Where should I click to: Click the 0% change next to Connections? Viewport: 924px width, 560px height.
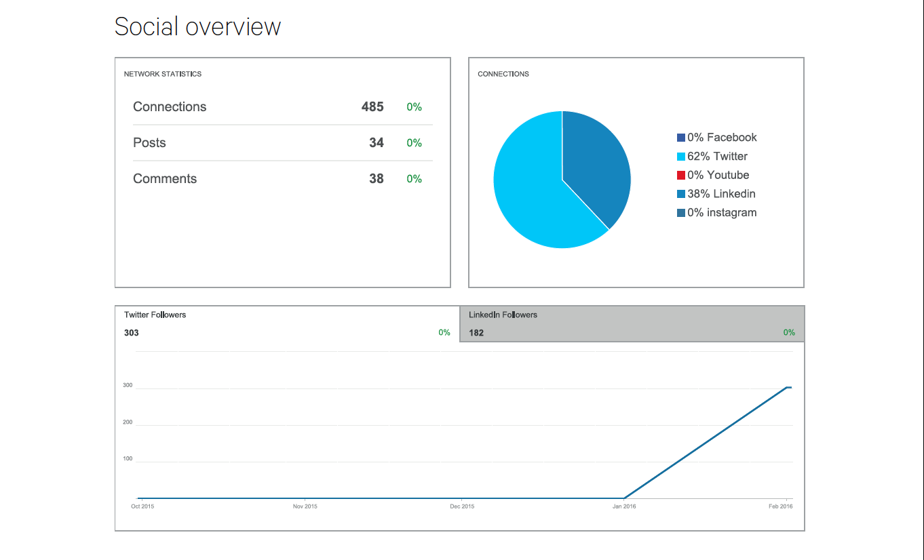point(415,107)
